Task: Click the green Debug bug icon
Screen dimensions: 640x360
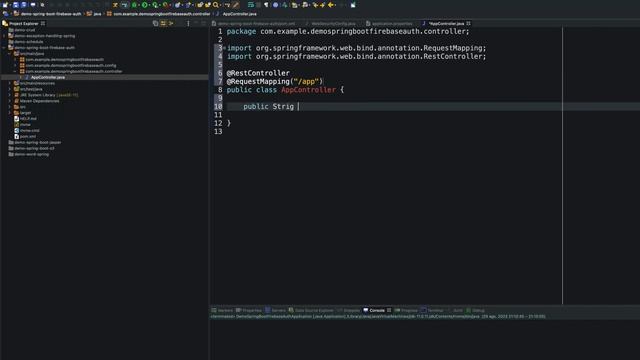Action: coord(134,5)
